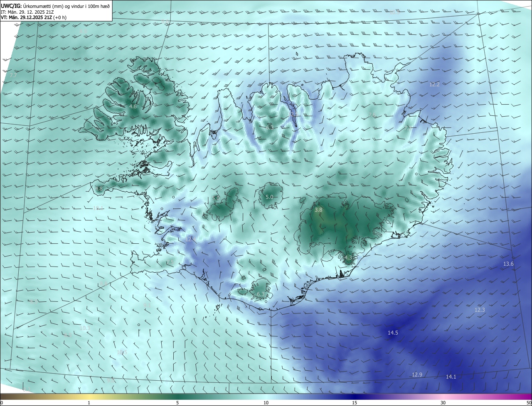Click the 13.6 value at the east edge
Viewport: 532px width, 406px height.
pos(509,264)
